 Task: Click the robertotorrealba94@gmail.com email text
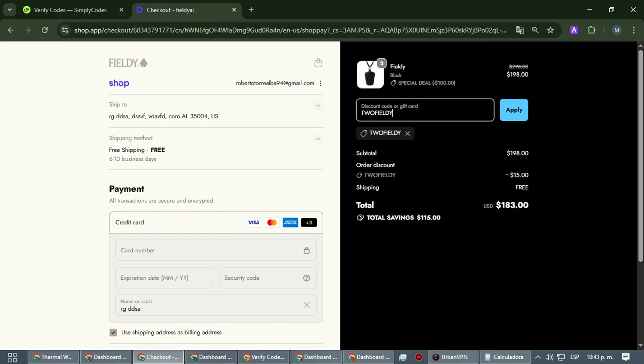click(x=275, y=83)
